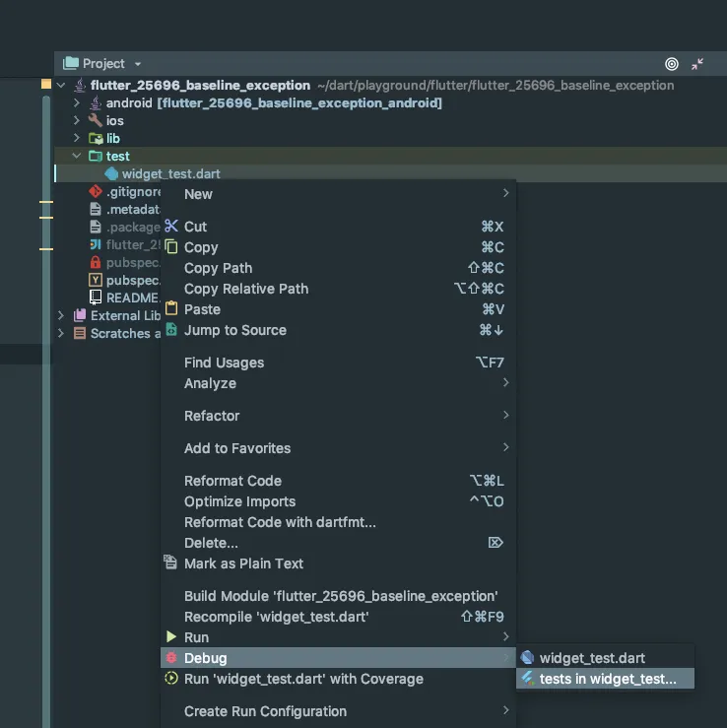
Task: Collapse the test folder
Action: [77, 156]
